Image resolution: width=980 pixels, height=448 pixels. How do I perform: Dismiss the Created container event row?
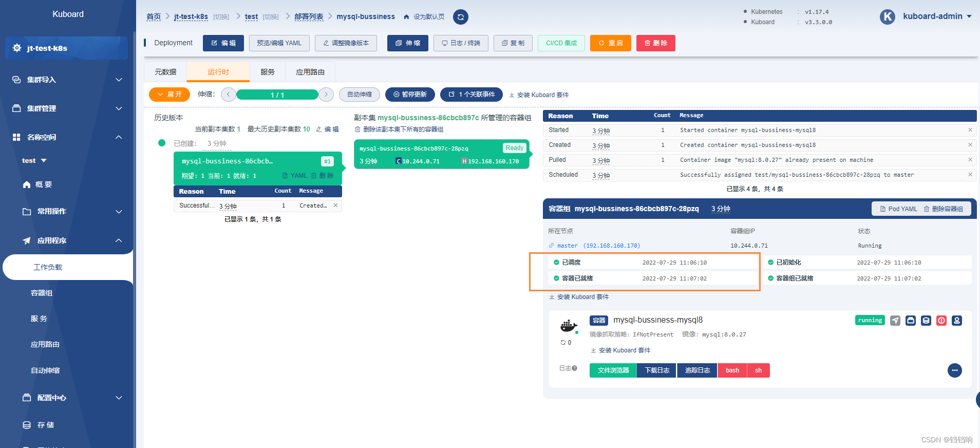[970, 145]
